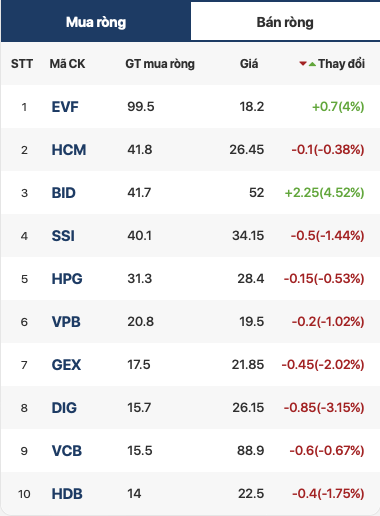The image size is (380, 516).
Task: Click the VCB price 88.9
Action: click(251, 451)
